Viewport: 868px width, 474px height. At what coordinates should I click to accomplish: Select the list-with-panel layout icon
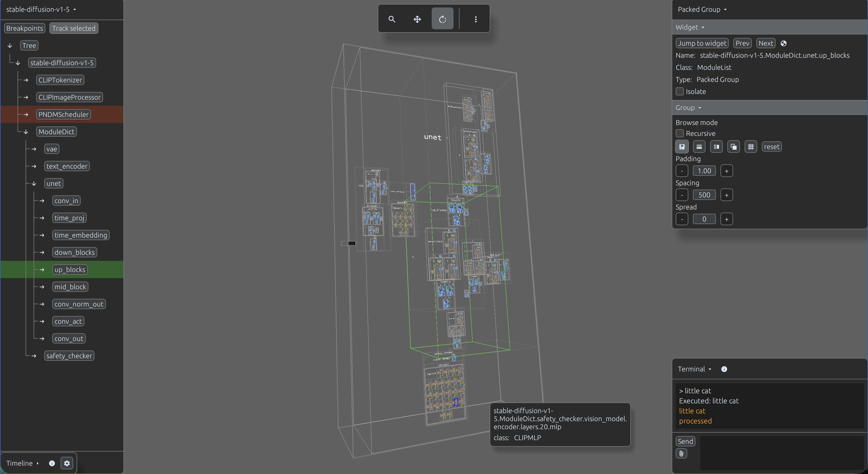[716, 147]
